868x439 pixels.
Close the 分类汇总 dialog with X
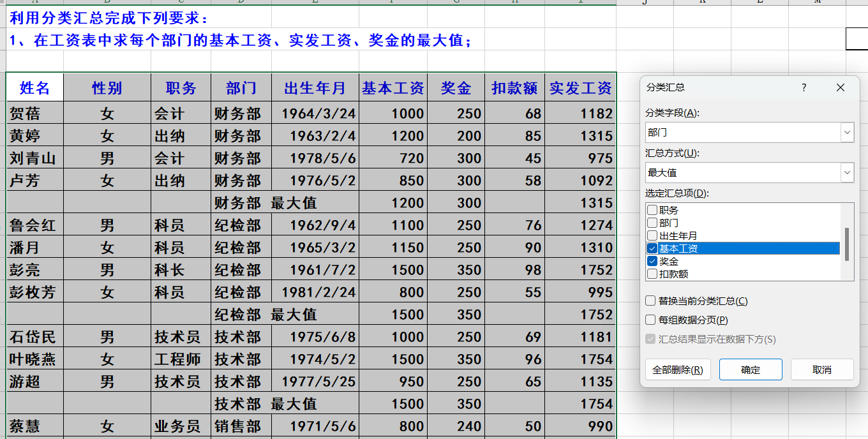841,87
